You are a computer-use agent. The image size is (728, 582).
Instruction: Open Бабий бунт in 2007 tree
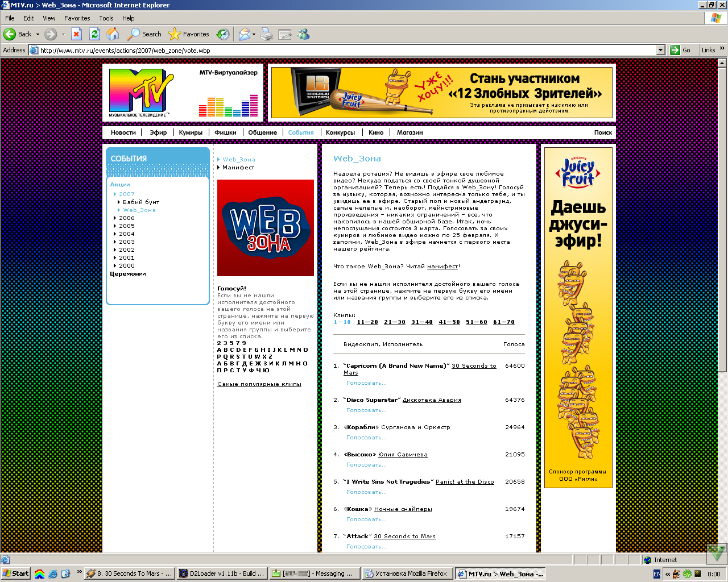pos(141,202)
